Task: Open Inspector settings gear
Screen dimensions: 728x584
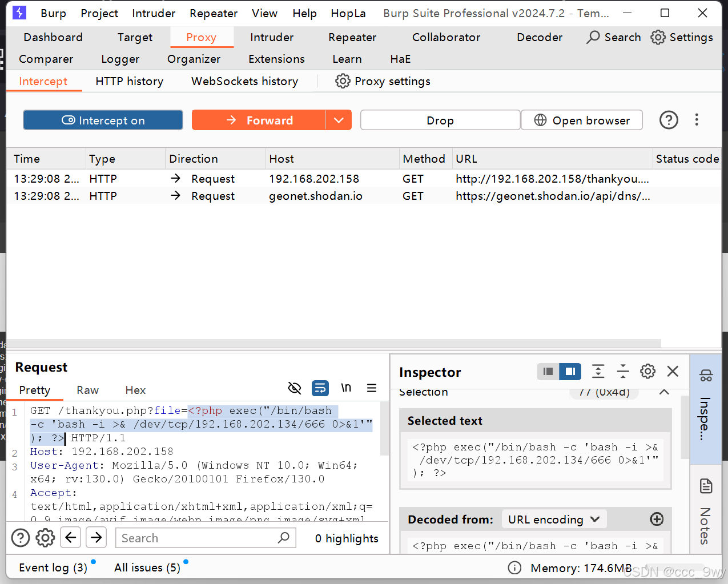Action: tap(647, 372)
